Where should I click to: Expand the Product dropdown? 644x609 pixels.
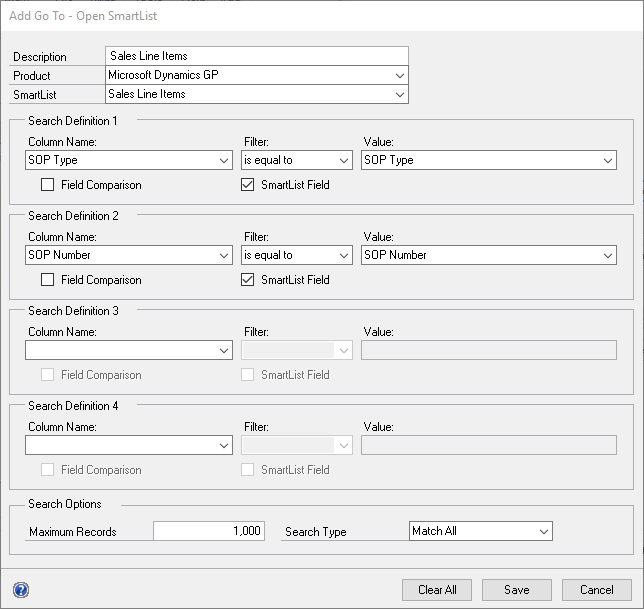pos(257,75)
